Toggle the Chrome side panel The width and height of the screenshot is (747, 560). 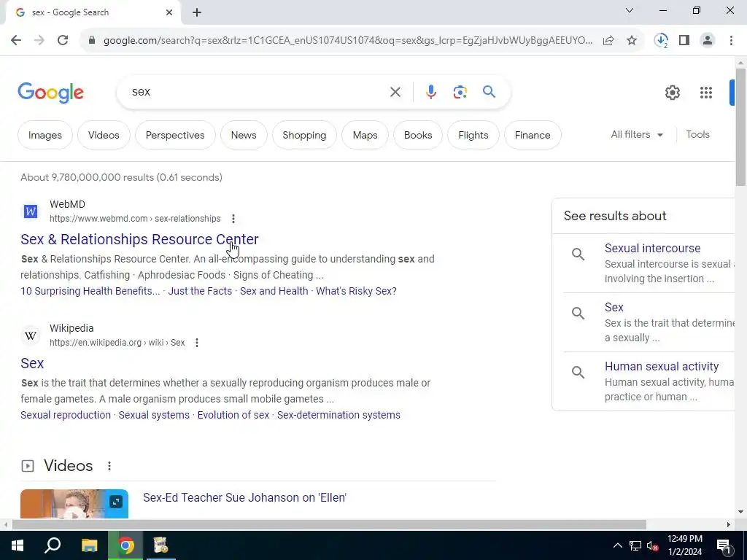(x=684, y=41)
